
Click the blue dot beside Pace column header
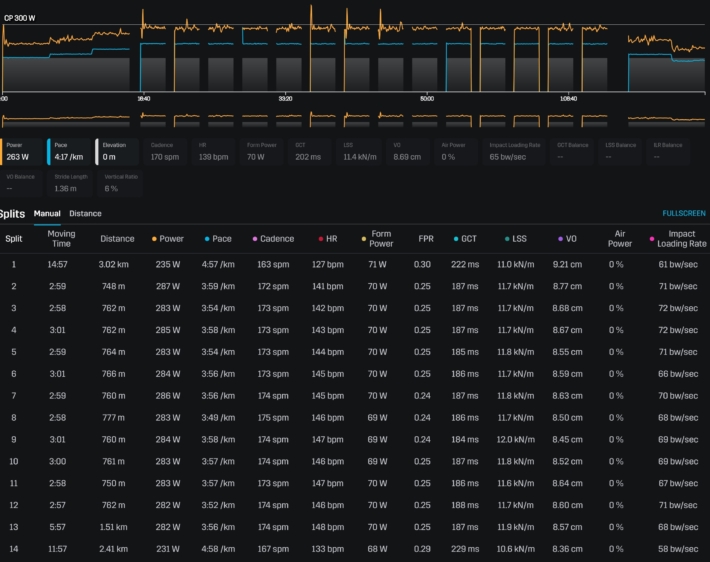pyautogui.click(x=206, y=239)
